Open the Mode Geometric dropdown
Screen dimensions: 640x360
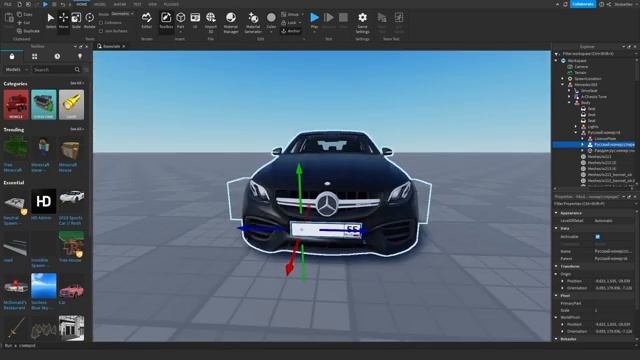coord(122,14)
